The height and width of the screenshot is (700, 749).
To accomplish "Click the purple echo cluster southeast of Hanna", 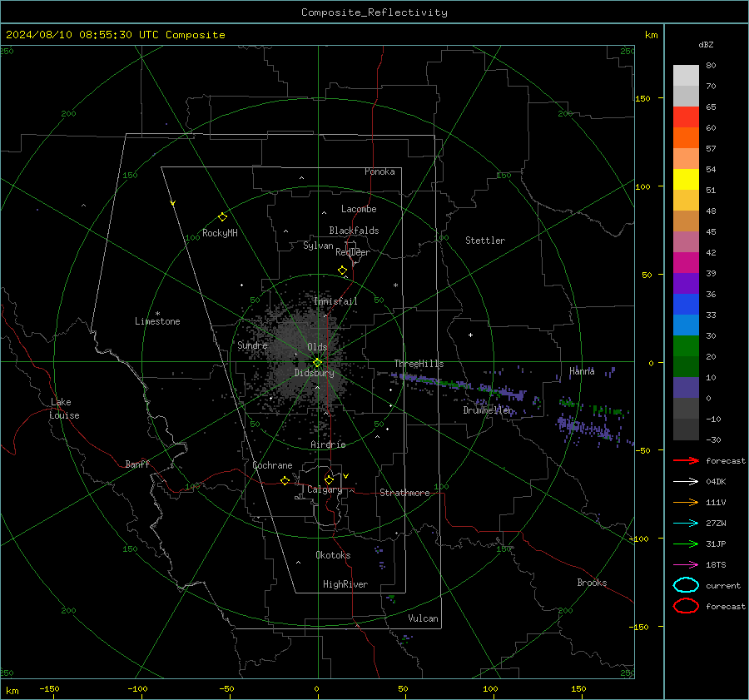I will click(x=585, y=428).
